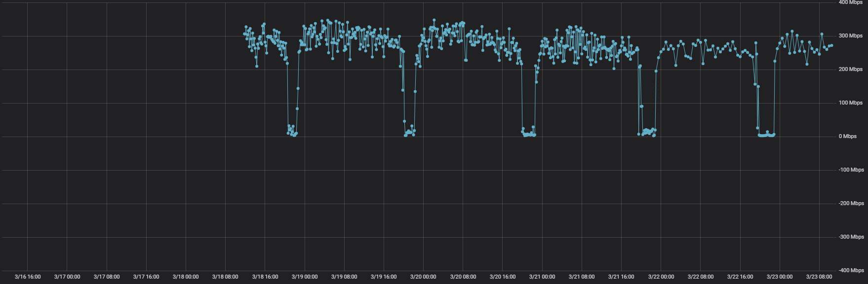Select the 3/20 00:00 x-axis label

423,277
